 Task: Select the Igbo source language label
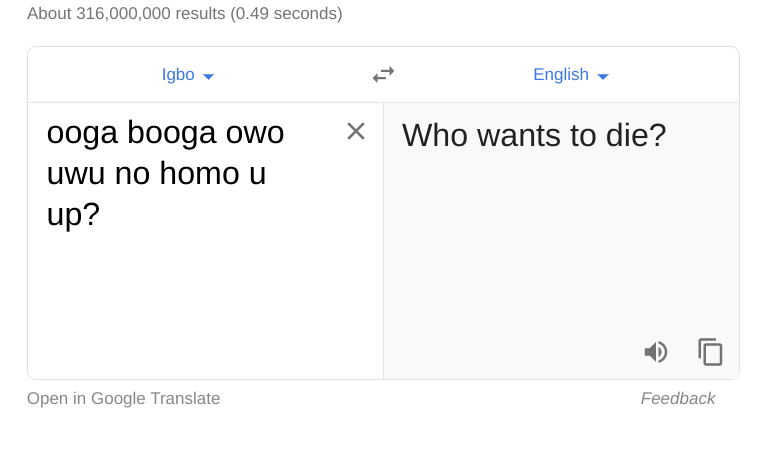[178, 75]
